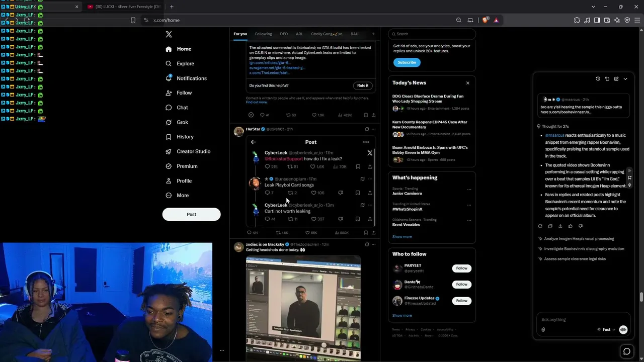Collapse the Grok panel with chevron
Screen dimensions: 644x362
click(x=625, y=79)
